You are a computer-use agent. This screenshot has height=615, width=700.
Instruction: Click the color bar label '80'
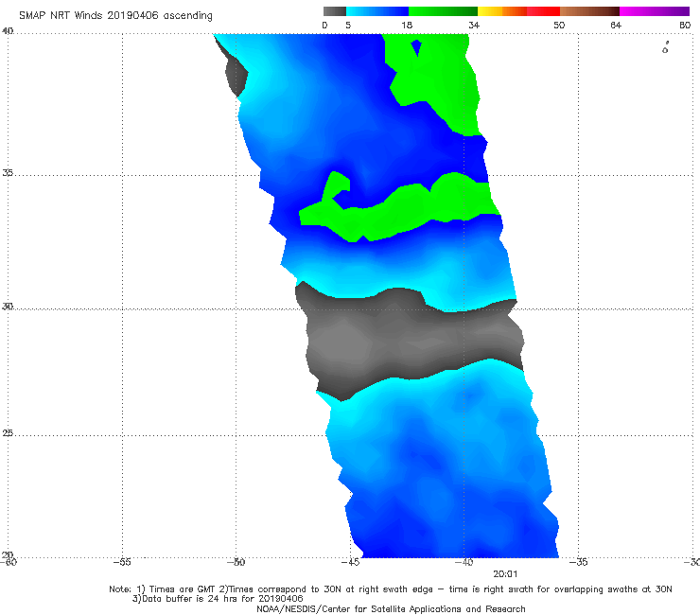coord(685,25)
